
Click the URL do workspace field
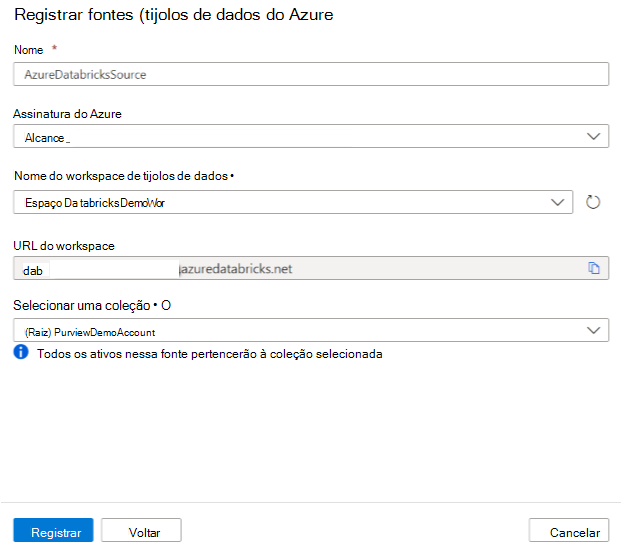(x=311, y=268)
